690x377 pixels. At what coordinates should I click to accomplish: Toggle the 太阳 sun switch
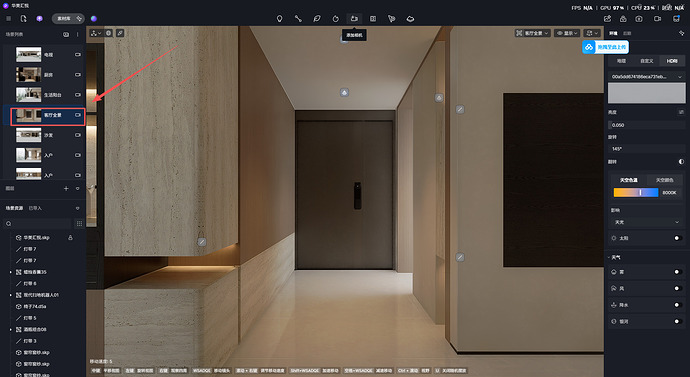(678, 238)
